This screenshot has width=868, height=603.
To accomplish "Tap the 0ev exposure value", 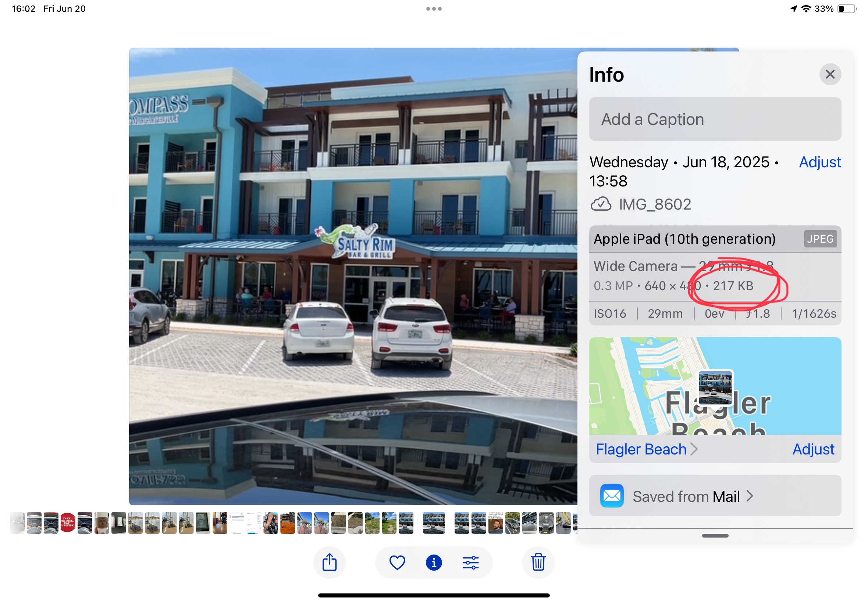I will tap(714, 314).
